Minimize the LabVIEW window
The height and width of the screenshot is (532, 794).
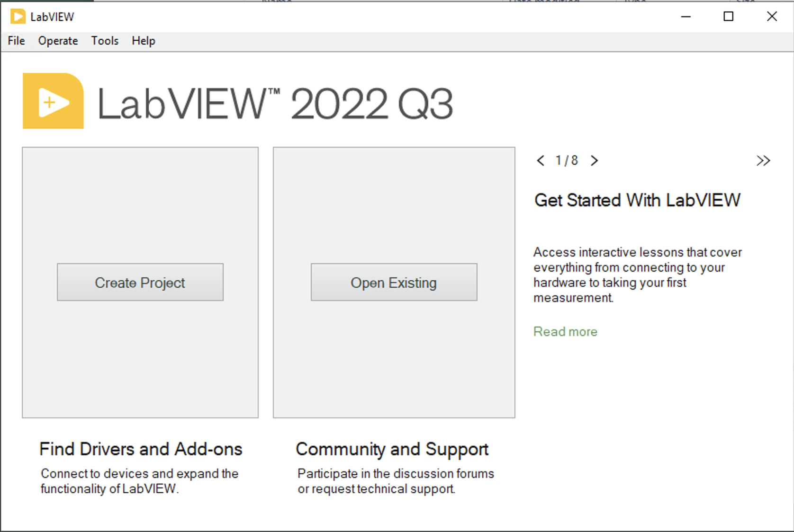tap(686, 17)
